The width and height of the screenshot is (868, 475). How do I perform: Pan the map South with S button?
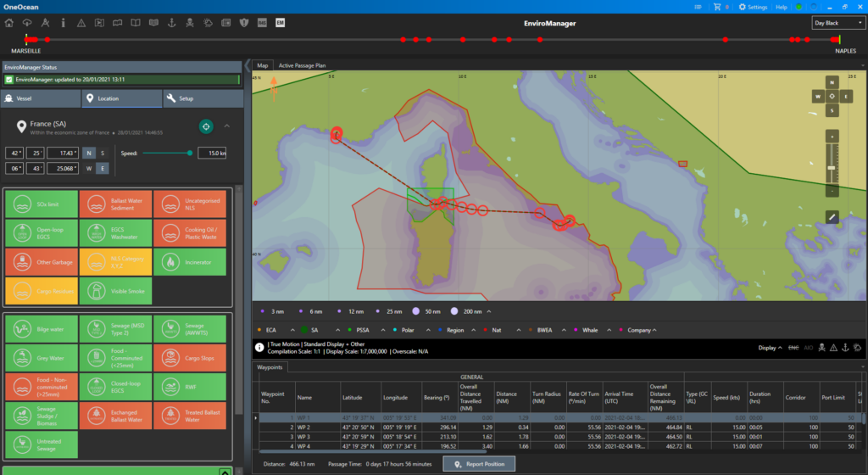coord(832,110)
